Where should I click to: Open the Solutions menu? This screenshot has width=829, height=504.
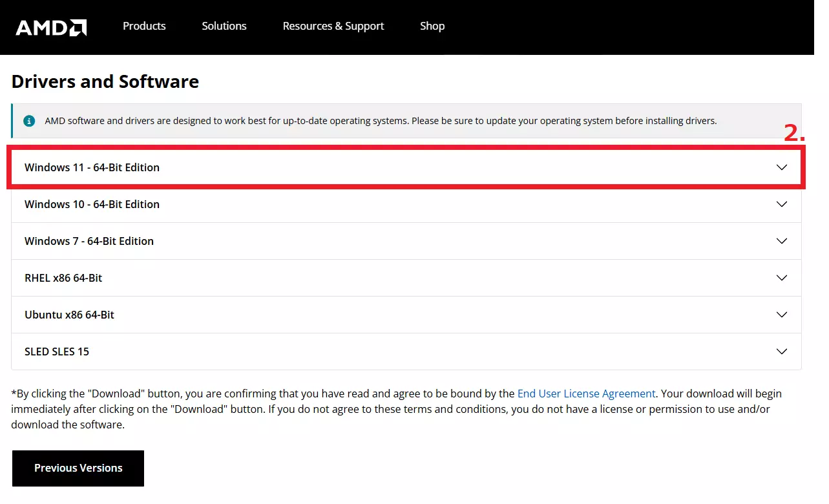click(x=224, y=26)
